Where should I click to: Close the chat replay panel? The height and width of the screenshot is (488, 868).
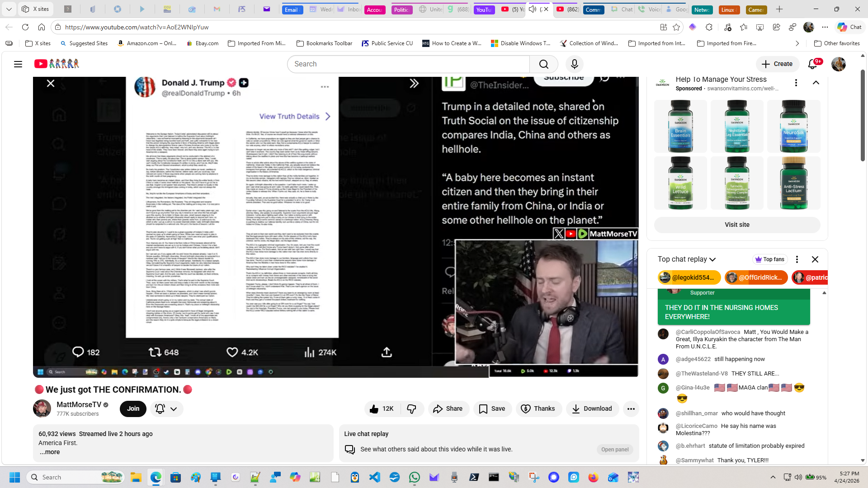(x=815, y=259)
